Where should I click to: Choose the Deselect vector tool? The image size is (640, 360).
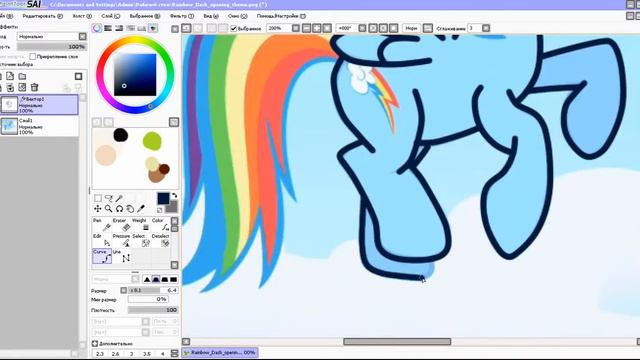(x=161, y=240)
